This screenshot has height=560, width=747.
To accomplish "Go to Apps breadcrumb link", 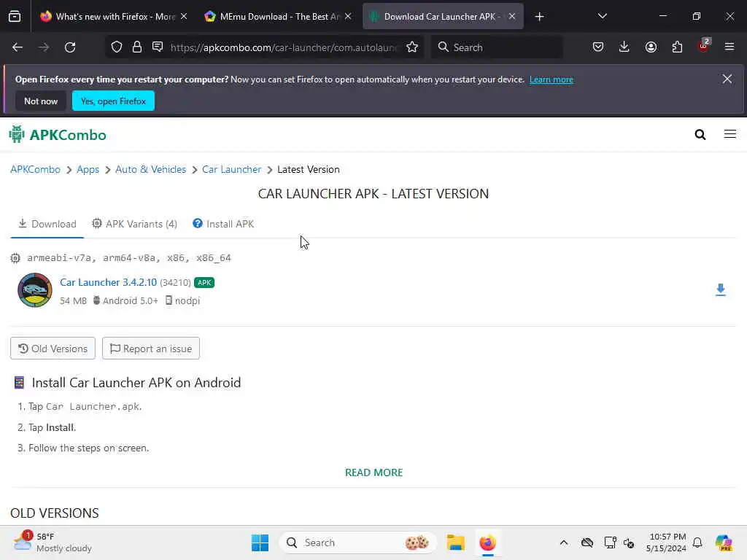I will click(88, 169).
